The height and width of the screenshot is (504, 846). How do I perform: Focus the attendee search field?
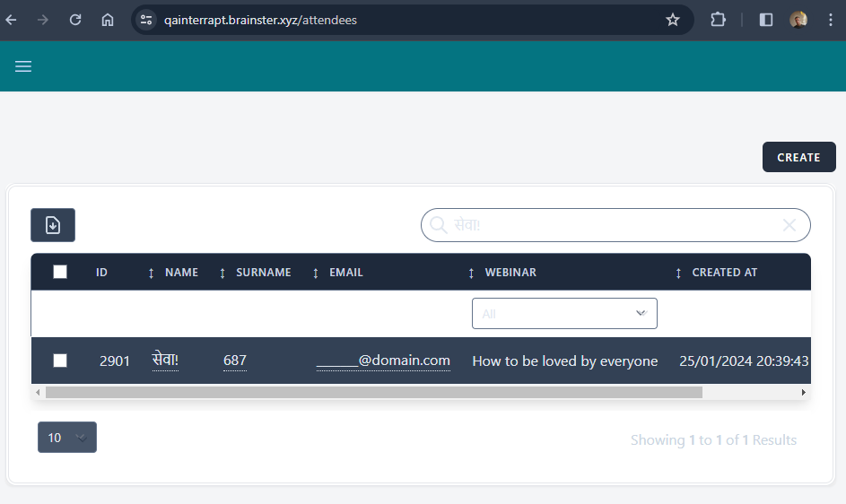610,225
